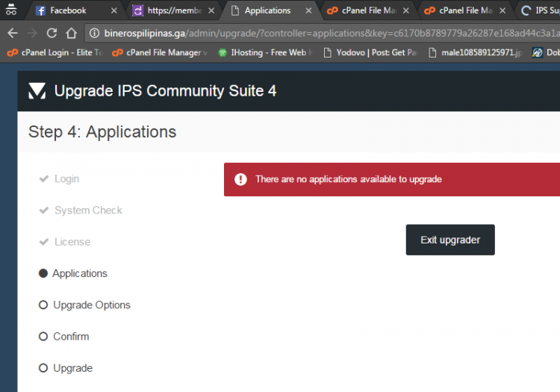Click the browser back arrow
The height and width of the screenshot is (392, 560).
12,33
